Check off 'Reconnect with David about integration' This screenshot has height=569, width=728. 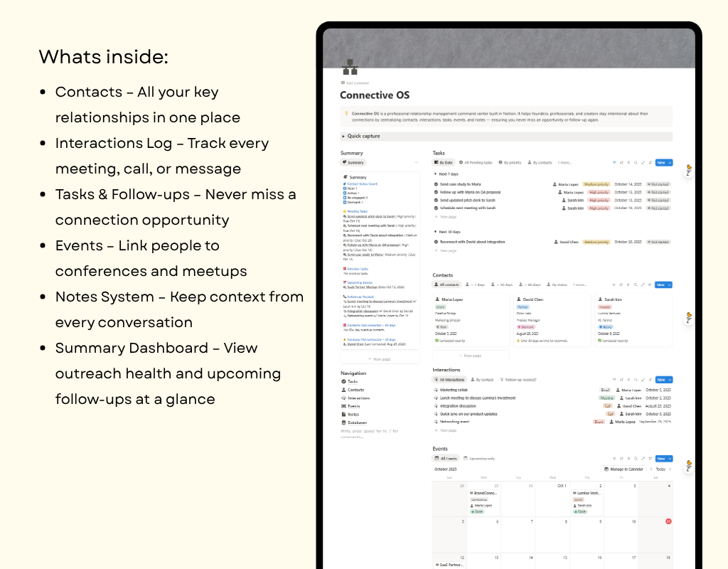pos(436,242)
